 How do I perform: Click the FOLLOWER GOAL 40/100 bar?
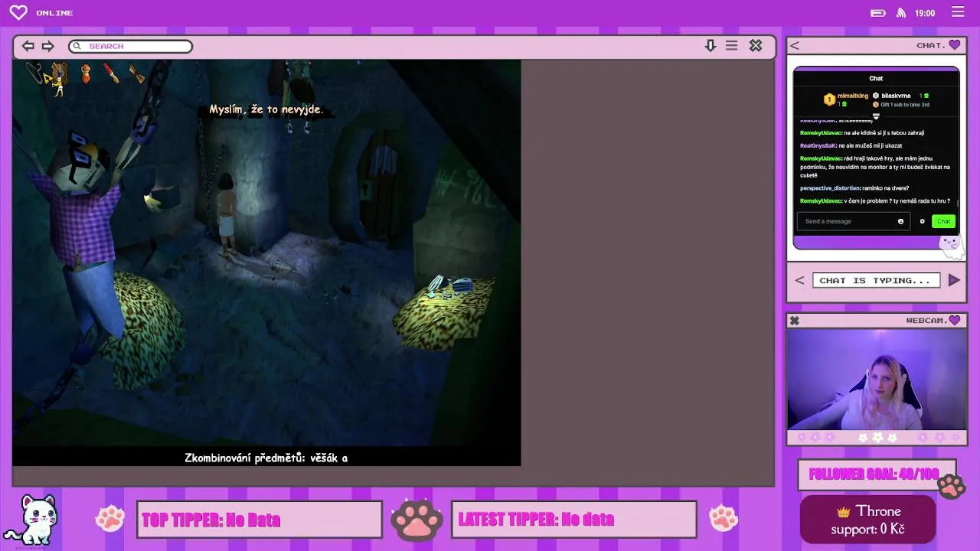[875, 474]
